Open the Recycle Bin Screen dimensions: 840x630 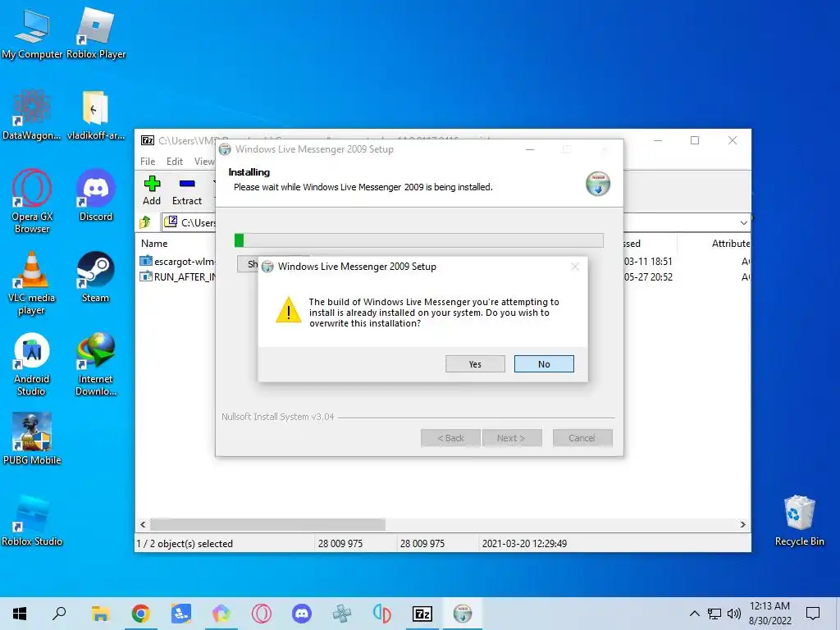(799, 521)
